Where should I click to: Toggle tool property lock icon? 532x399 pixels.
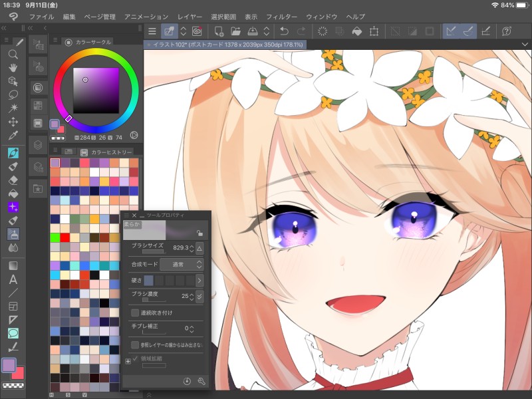(x=199, y=233)
